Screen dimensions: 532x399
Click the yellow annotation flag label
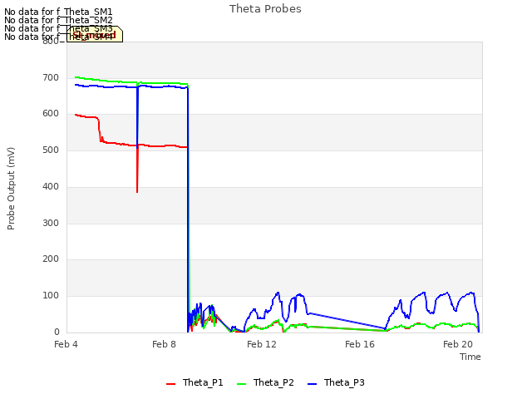coord(95,34)
